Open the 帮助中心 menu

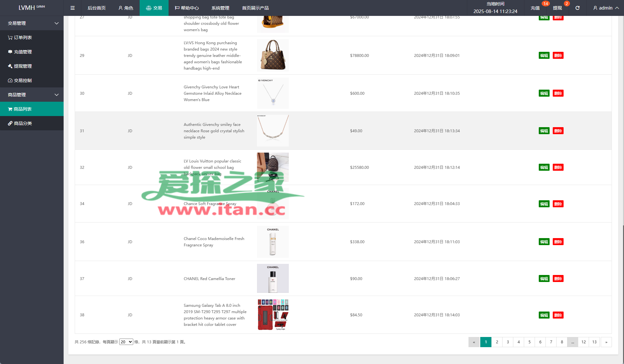click(187, 8)
